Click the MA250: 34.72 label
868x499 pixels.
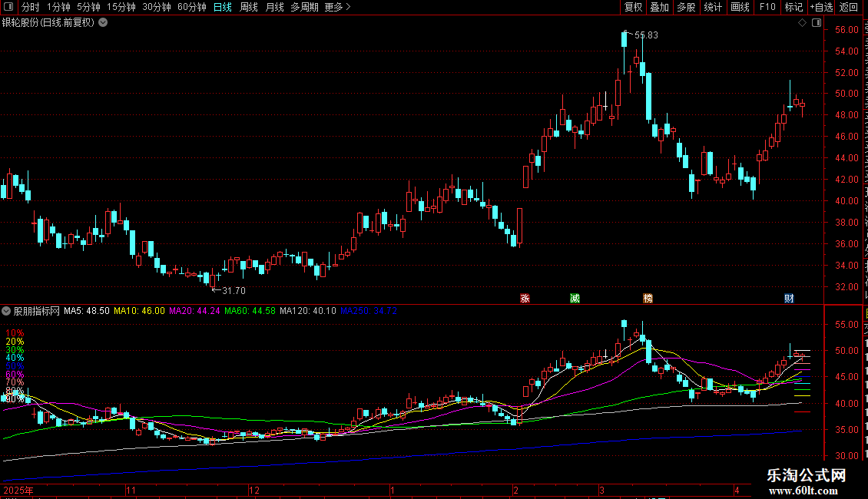pos(368,311)
